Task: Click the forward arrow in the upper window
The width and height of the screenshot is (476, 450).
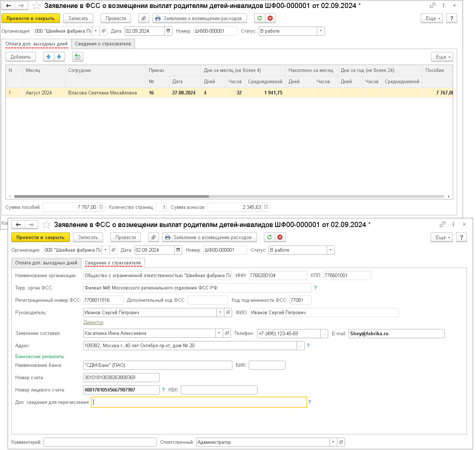Action: tap(21, 5)
